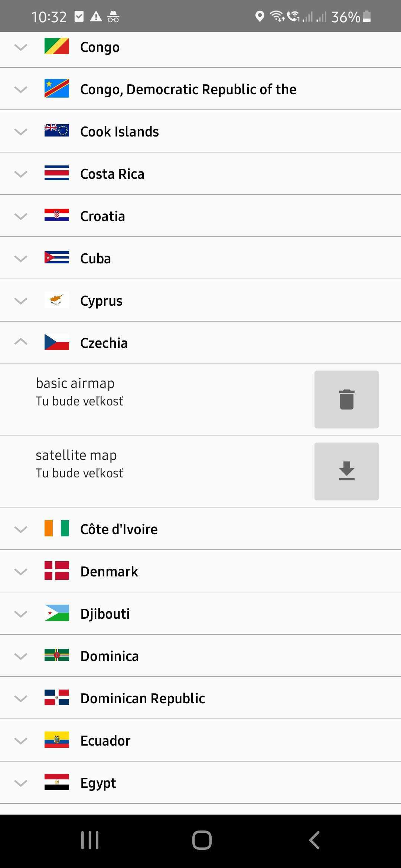Screen dimensions: 401x868
Task: Delete the Czechia basic airmap
Action: (346, 399)
